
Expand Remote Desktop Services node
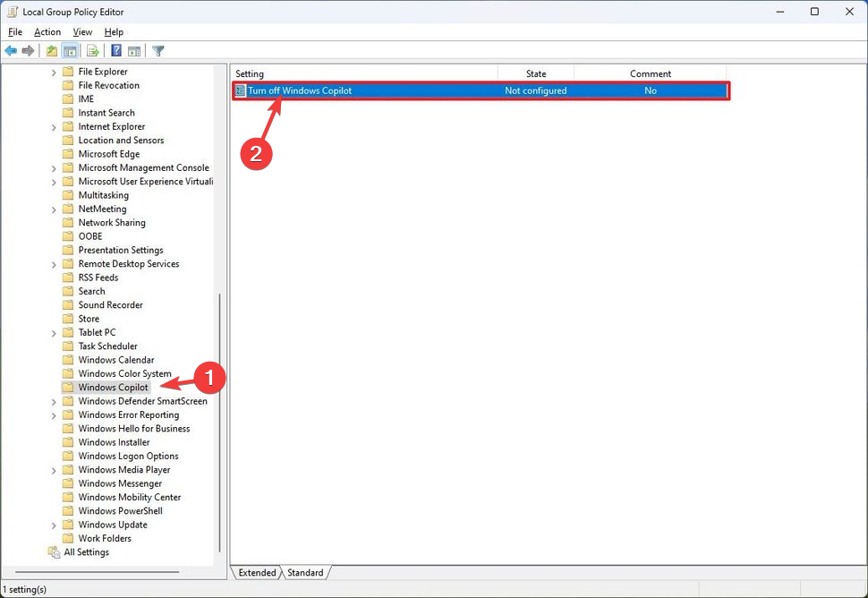pos(54,264)
